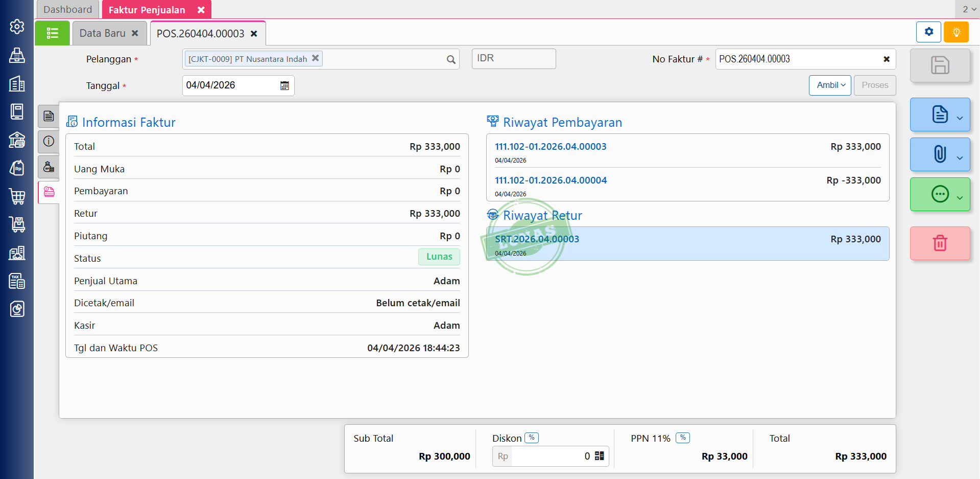Toggle Diskon percent mode
The height and width of the screenshot is (479, 980).
[532, 438]
